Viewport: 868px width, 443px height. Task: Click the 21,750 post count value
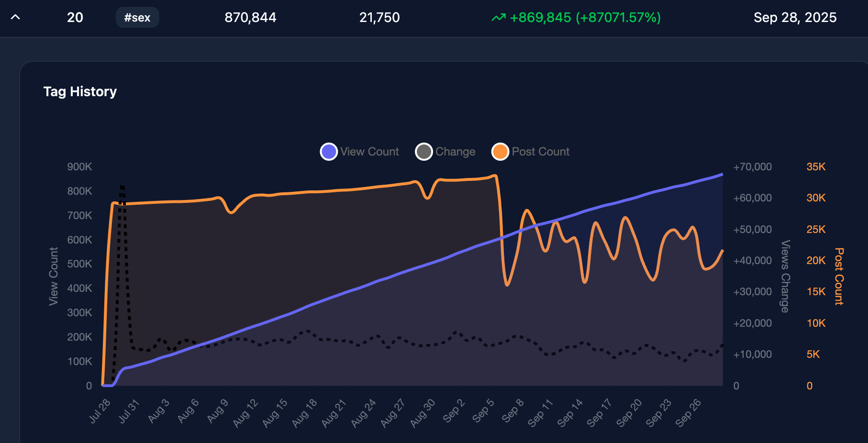tap(379, 18)
